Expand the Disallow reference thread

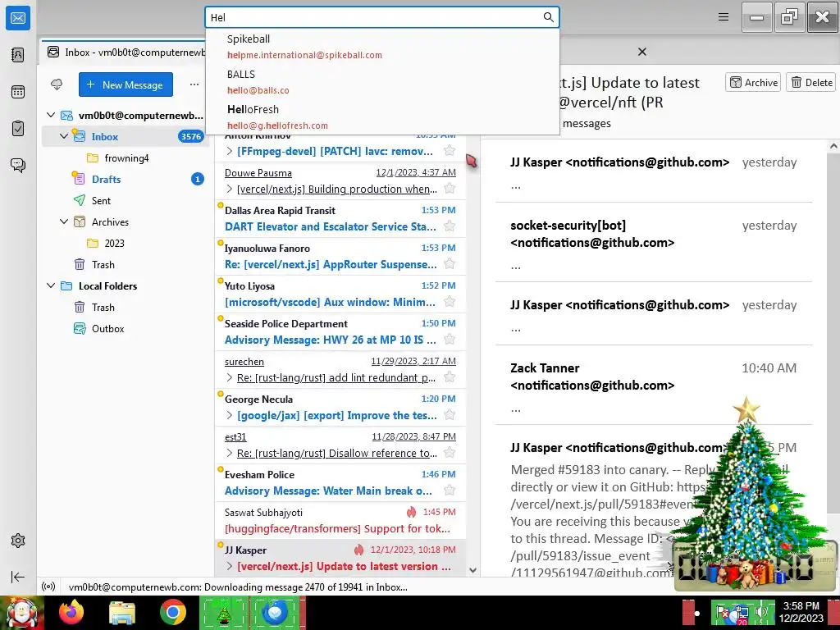230,453
